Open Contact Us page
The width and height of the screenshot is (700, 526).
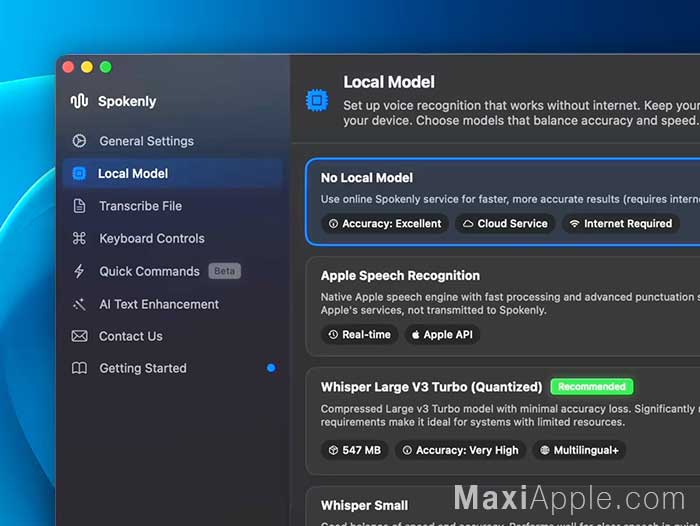pos(173,336)
